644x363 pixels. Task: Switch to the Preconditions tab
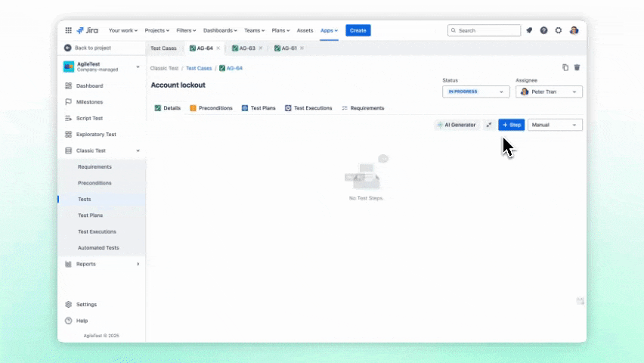click(x=211, y=108)
